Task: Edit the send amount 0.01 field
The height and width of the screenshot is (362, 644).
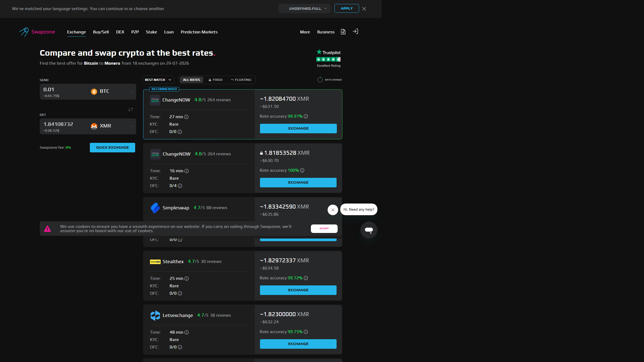Action: (x=64, y=92)
